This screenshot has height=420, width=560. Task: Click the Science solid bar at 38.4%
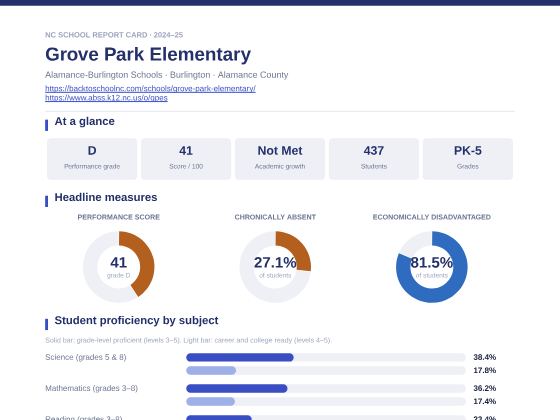tap(240, 357)
